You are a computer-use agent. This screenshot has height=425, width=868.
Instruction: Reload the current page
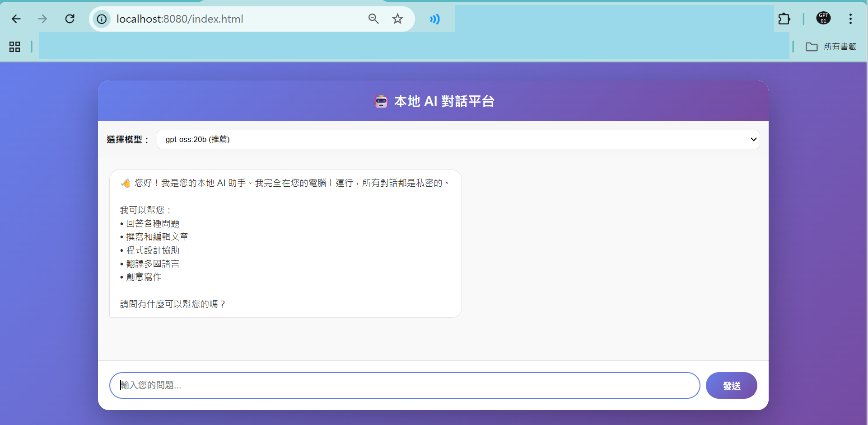tap(70, 19)
